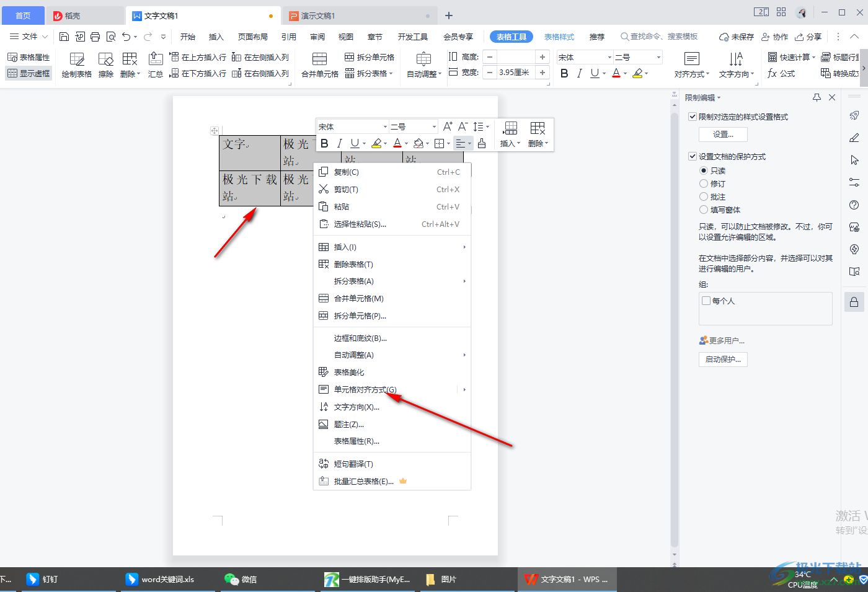
Task: Click Bold in the floating mini toolbar
Action: (324, 143)
